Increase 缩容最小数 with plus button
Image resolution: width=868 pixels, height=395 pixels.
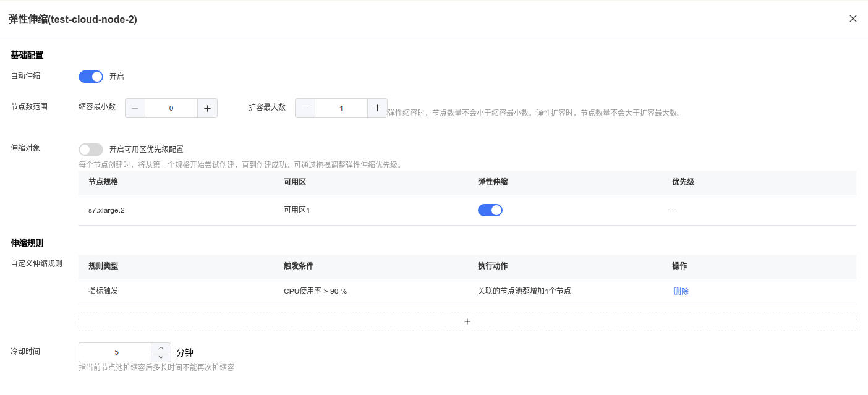[x=207, y=108]
